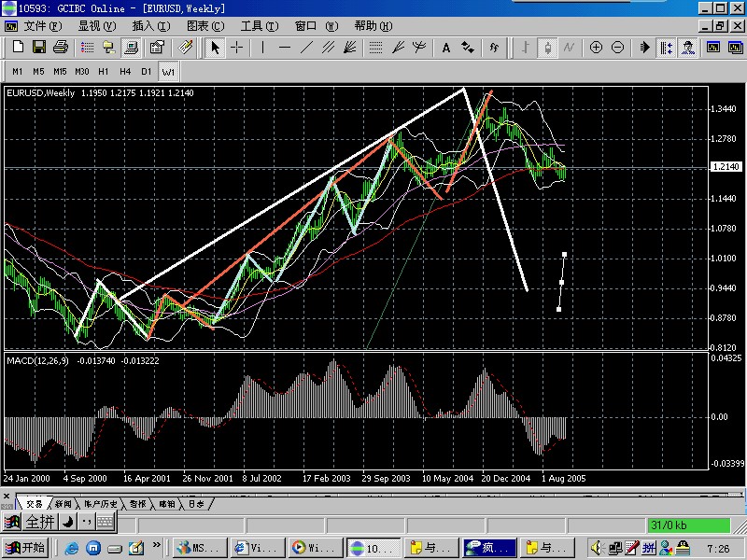Switch to the 帐户历史 terminal tab

[x=100, y=504]
